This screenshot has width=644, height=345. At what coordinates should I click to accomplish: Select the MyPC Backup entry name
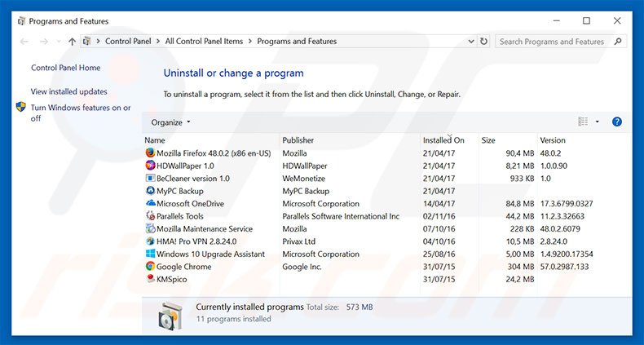180,191
